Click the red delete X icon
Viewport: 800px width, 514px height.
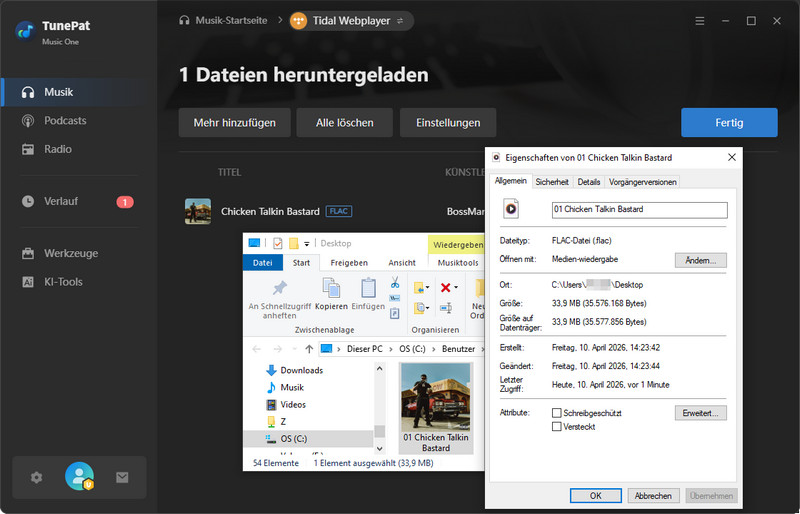click(x=445, y=288)
